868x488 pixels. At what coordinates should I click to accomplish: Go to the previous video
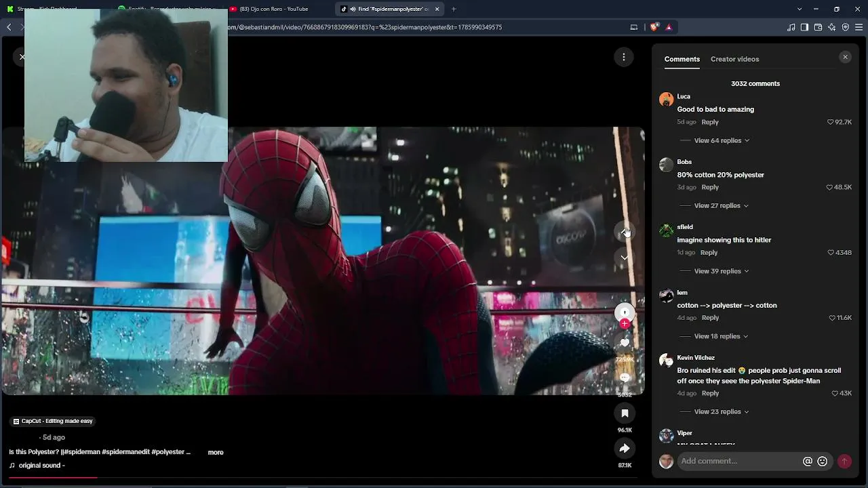tap(625, 232)
